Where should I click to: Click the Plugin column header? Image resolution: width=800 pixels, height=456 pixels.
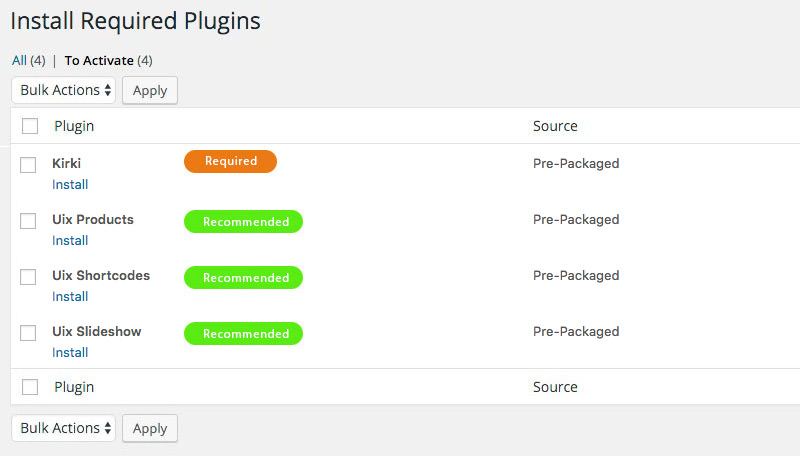coord(74,126)
